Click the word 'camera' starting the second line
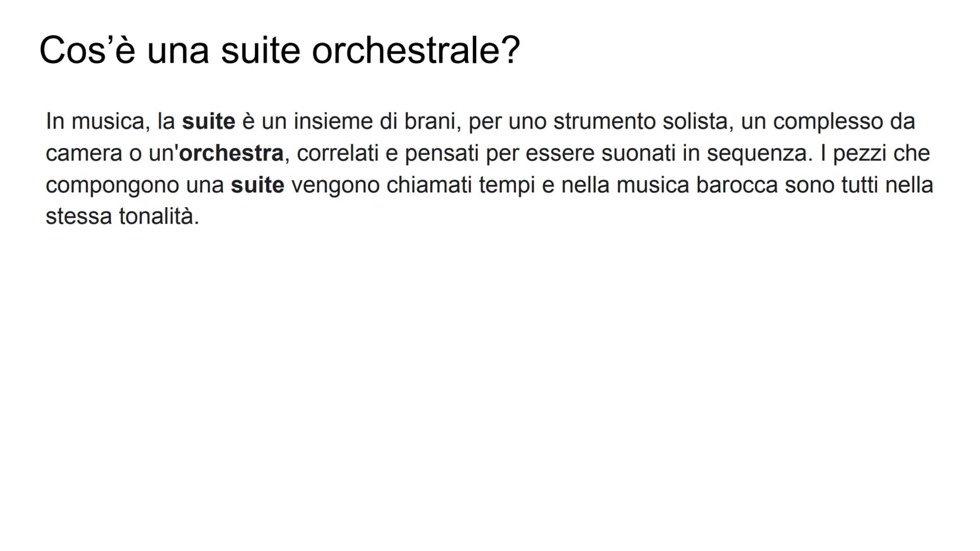The height and width of the screenshot is (551, 980). tap(84, 153)
